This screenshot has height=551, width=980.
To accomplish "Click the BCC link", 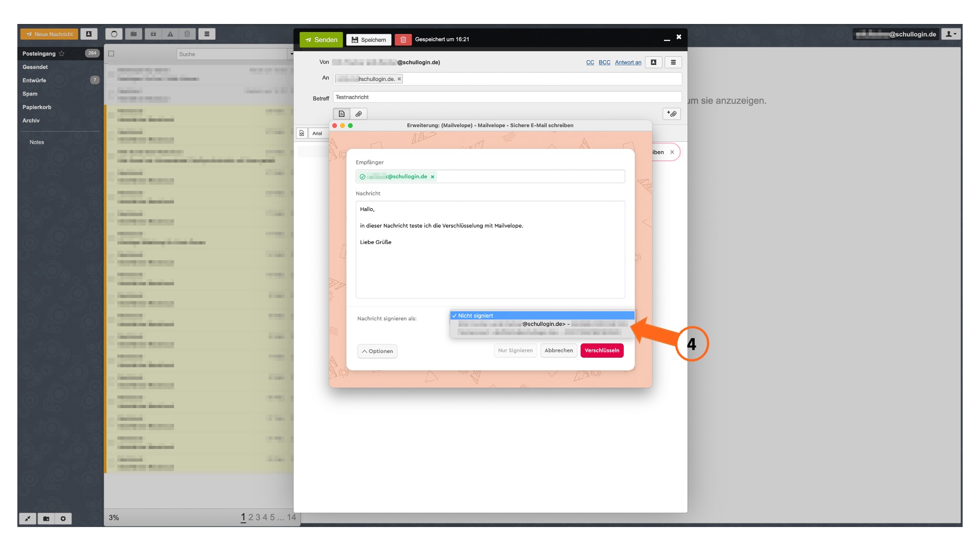I will (x=604, y=62).
